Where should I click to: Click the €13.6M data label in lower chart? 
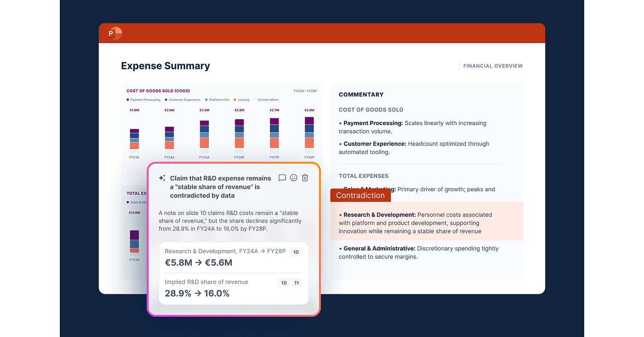[134, 213]
